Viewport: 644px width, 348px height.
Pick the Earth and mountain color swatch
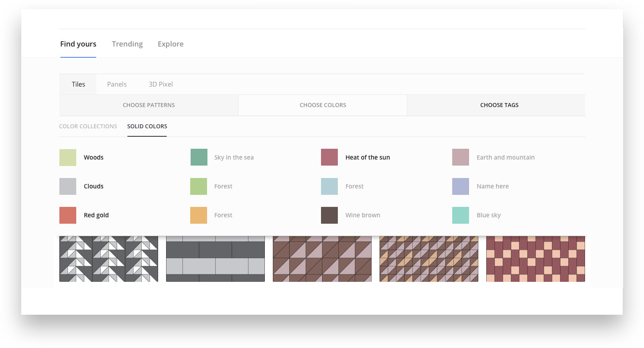pyautogui.click(x=460, y=157)
